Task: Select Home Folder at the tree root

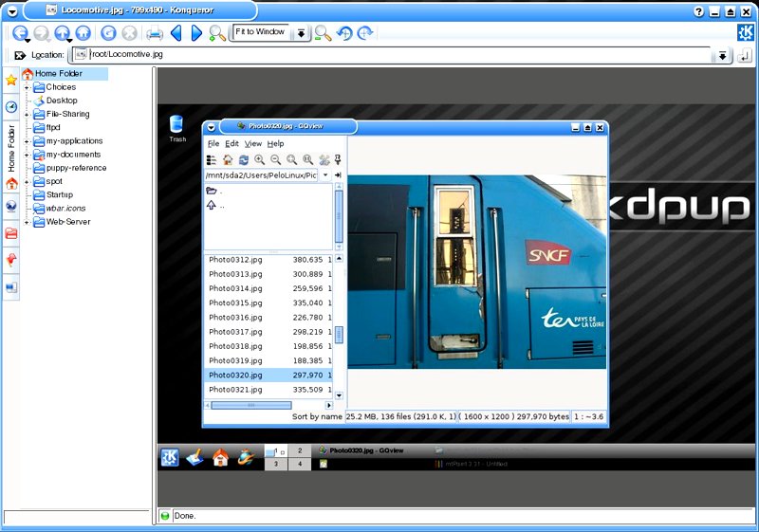Action: 59,74
